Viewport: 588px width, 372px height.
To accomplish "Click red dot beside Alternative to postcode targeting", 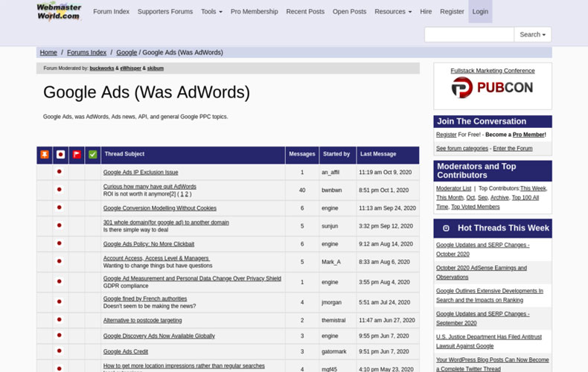I will [x=60, y=319].
